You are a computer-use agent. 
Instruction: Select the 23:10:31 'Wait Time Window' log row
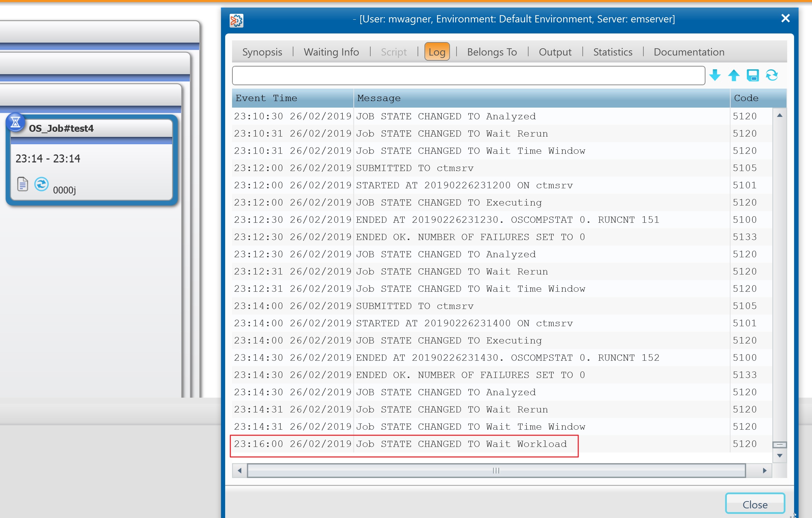[x=502, y=151]
